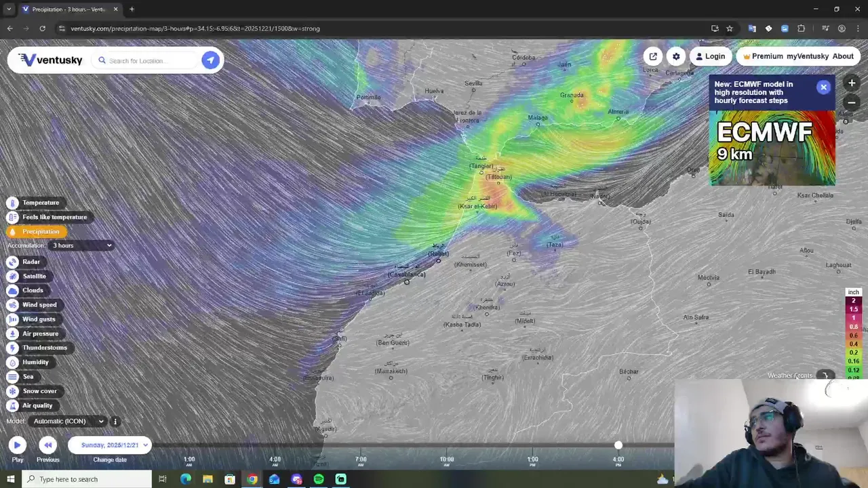Open File Explorer from the taskbar

pyautogui.click(x=208, y=479)
